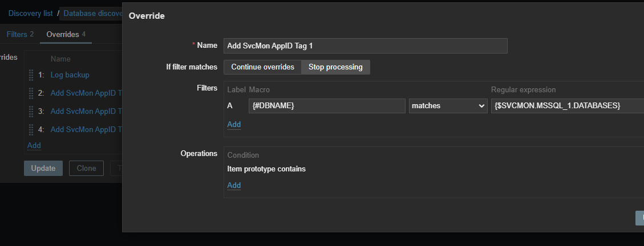Open the Database discovery breadcrumb
The height and width of the screenshot is (246, 644).
point(93,13)
